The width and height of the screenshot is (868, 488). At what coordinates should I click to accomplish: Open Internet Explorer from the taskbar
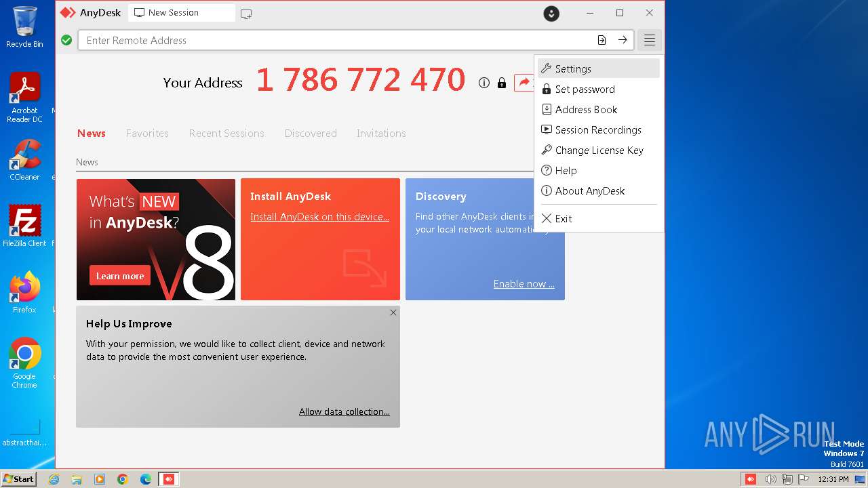click(x=54, y=479)
